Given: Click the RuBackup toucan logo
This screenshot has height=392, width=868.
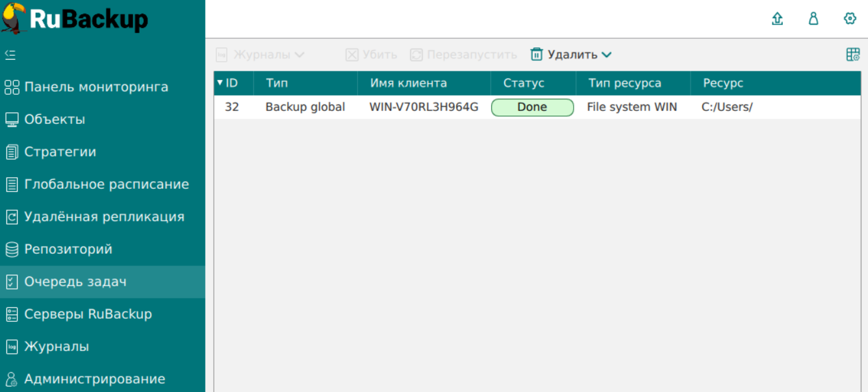Looking at the screenshot, I should coord(14,19).
